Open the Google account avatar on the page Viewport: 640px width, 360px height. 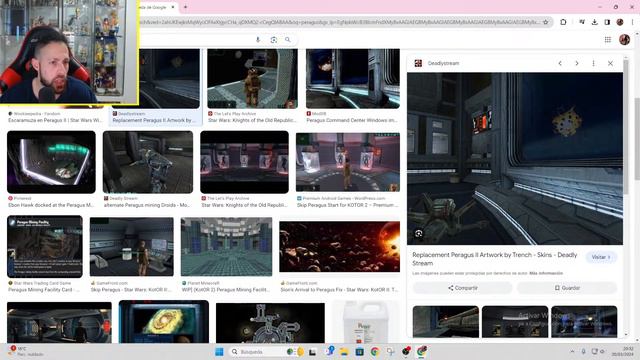tap(624, 40)
